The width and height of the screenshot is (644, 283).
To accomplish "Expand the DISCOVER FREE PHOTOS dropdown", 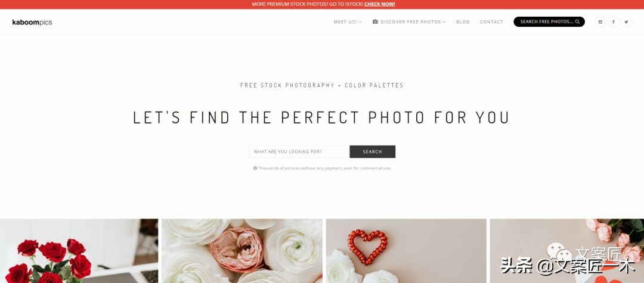I will point(409,22).
